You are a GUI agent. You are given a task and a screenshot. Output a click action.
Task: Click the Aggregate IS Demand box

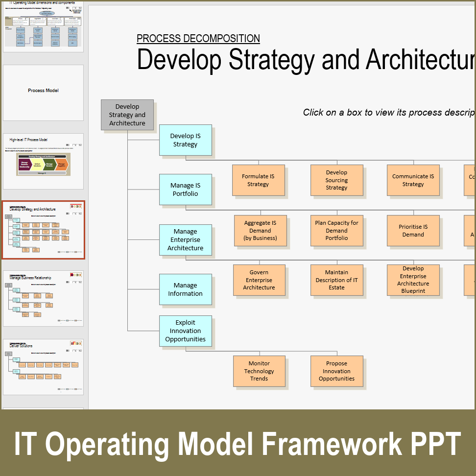[260, 231]
